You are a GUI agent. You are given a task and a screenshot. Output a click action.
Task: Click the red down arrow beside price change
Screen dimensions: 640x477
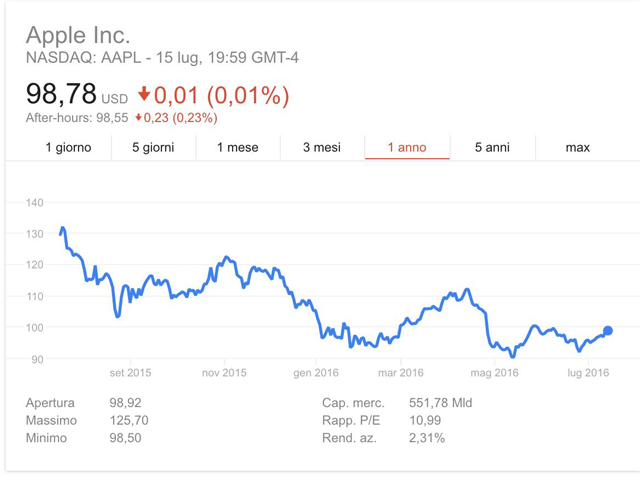[144, 94]
